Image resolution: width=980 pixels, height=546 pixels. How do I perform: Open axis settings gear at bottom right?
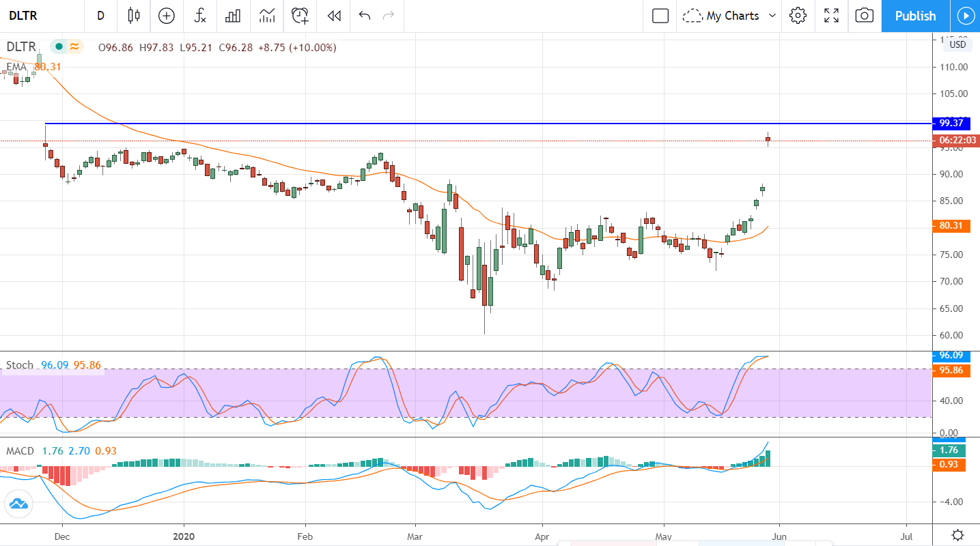[958, 535]
